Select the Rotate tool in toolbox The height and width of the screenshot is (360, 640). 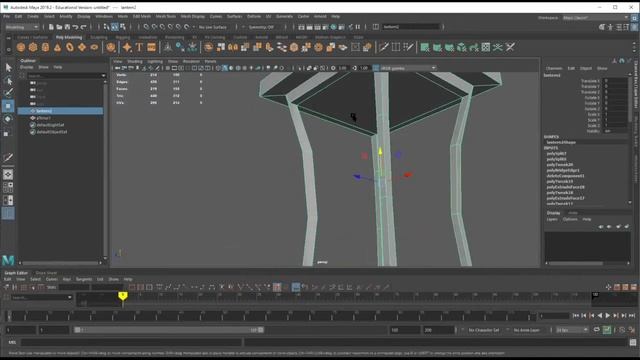click(8, 119)
